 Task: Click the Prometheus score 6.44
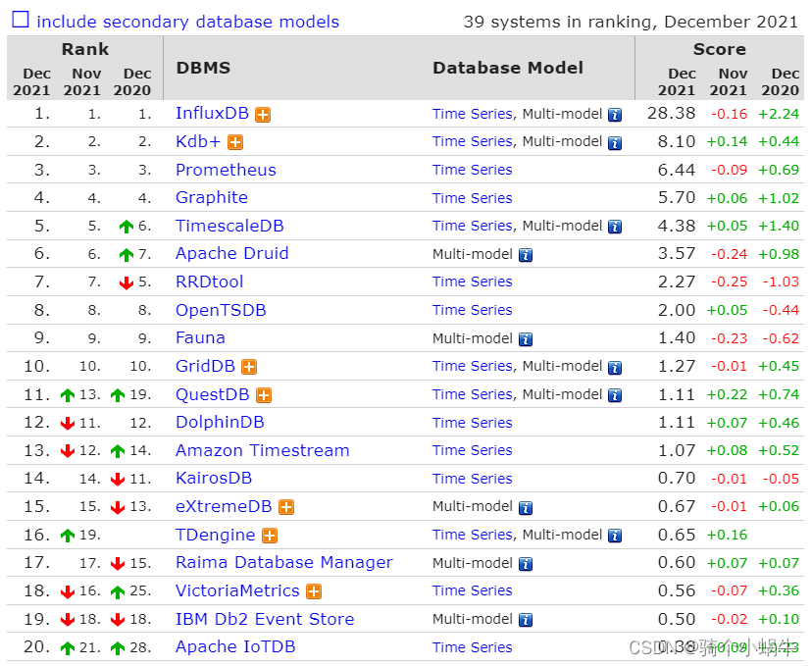click(x=677, y=170)
